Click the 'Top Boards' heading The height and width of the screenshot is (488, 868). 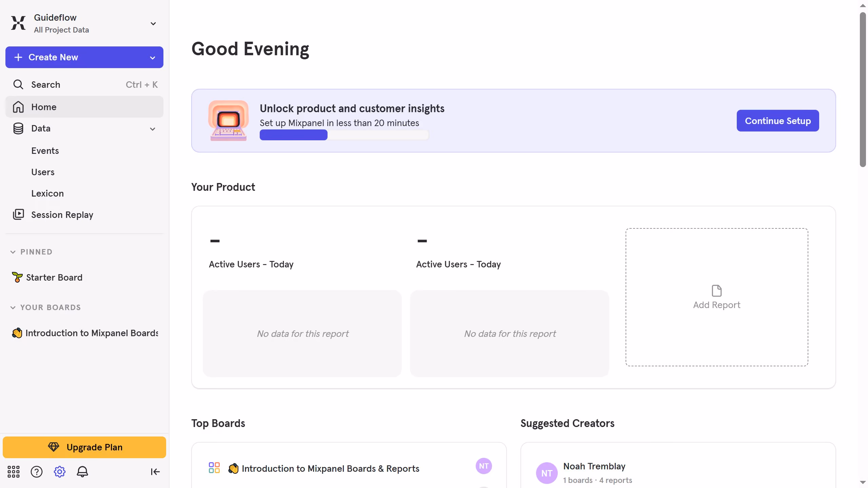pyautogui.click(x=218, y=423)
